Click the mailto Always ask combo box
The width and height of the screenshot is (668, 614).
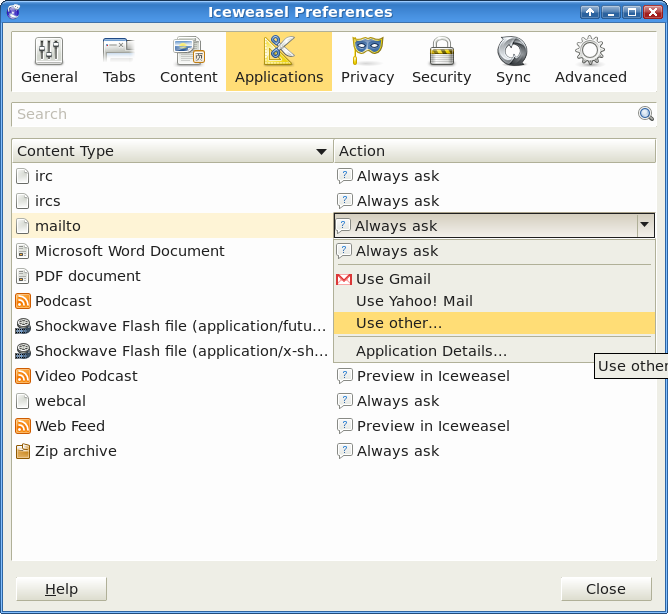click(x=494, y=225)
